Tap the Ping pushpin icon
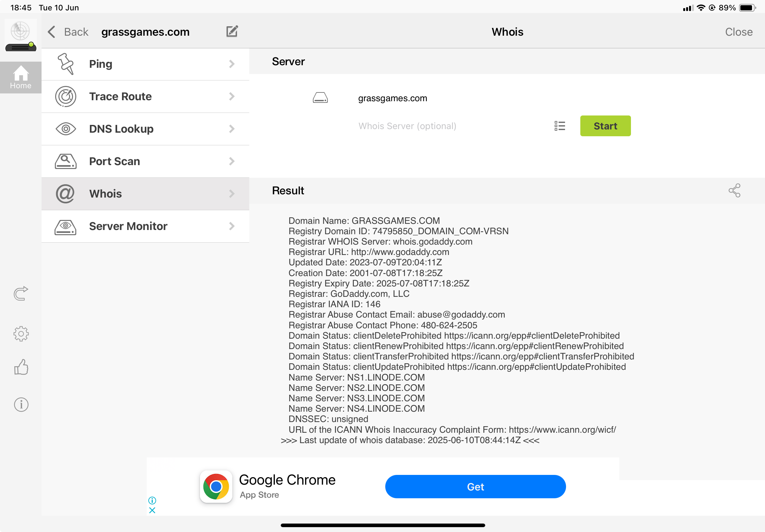Viewport: 765px width, 532px height. click(x=66, y=64)
